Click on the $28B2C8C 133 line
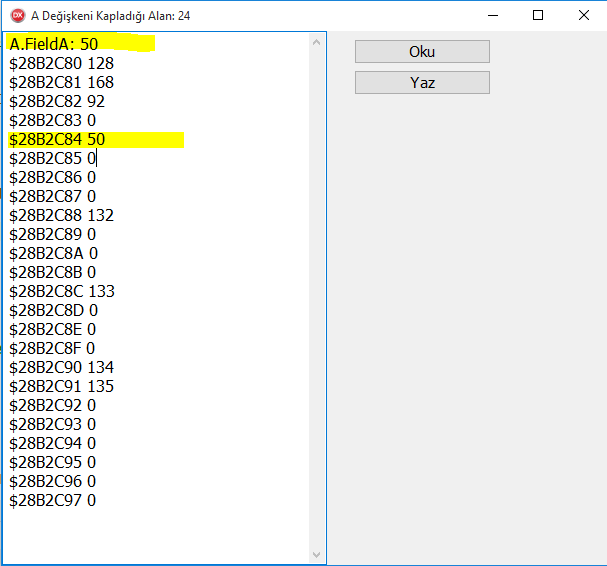This screenshot has width=607, height=566. (61, 291)
